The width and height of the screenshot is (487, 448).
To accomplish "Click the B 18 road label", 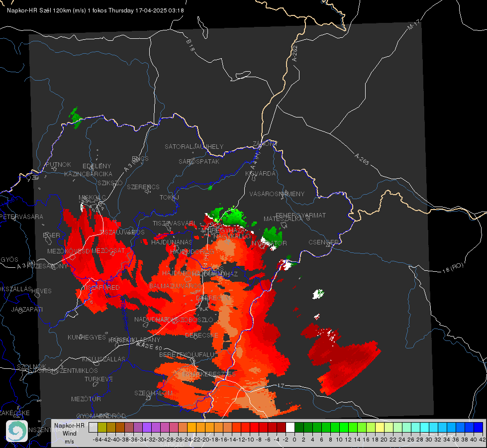I will [x=191, y=45].
